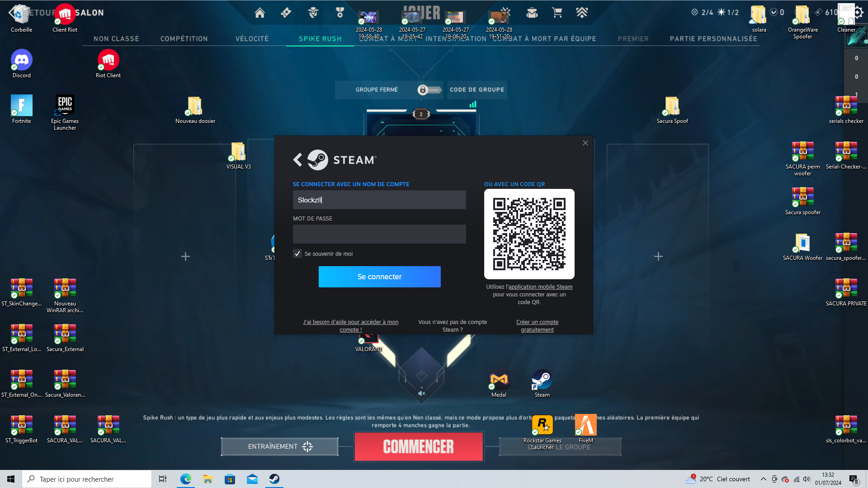Image resolution: width=868 pixels, height=488 pixels.
Task: Switch to Steam on the taskbar
Action: tap(274, 479)
